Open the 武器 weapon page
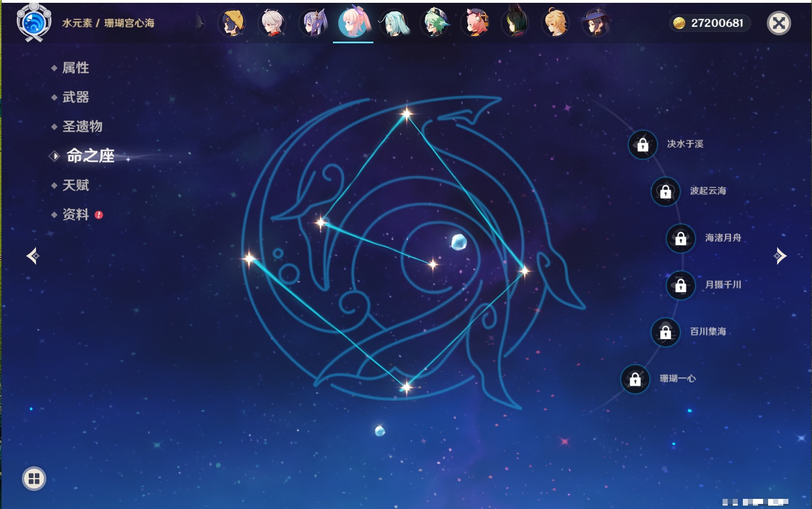The height and width of the screenshot is (509, 812). [x=75, y=97]
